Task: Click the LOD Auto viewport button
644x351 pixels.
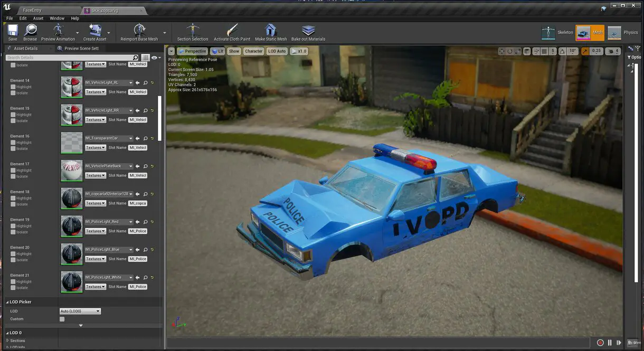Action: coord(277,51)
